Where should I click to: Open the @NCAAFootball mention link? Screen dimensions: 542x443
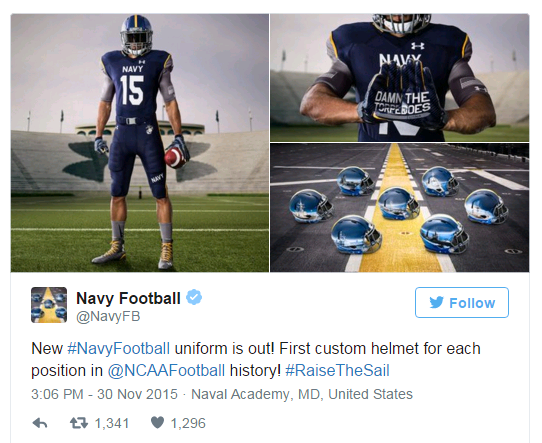(166, 371)
